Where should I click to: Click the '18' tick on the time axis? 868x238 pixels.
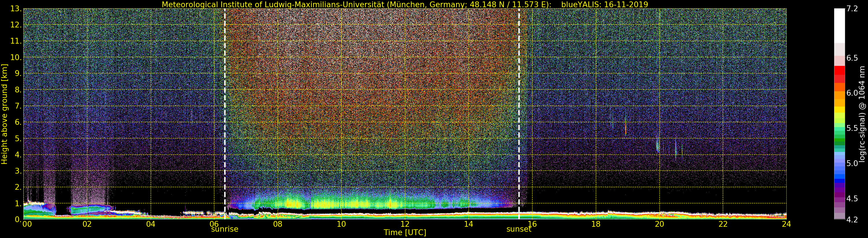(596, 224)
